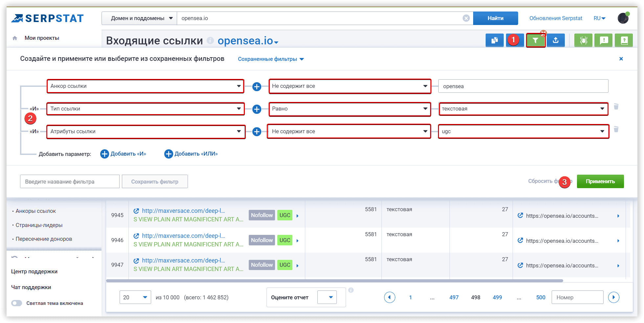Open the Домен и поддомены dropdown

[x=139, y=18]
